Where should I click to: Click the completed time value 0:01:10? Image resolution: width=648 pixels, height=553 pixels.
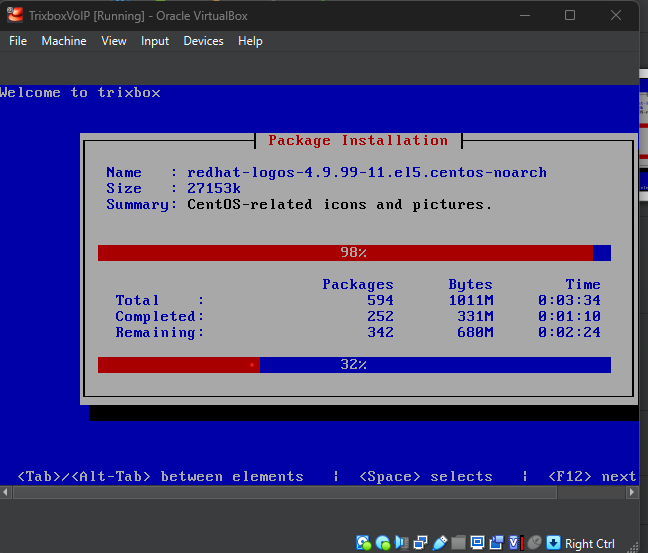tap(569, 316)
